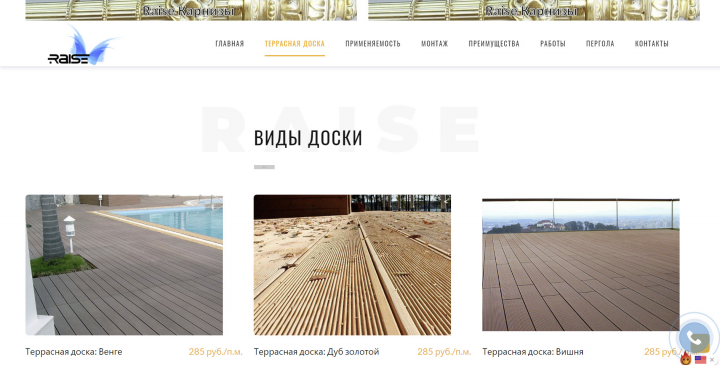Viewport: 720px width, 365px height.
Task: Select the ТЕРРАСНАЯ ДОСКА menu item
Action: coord(294,44)
